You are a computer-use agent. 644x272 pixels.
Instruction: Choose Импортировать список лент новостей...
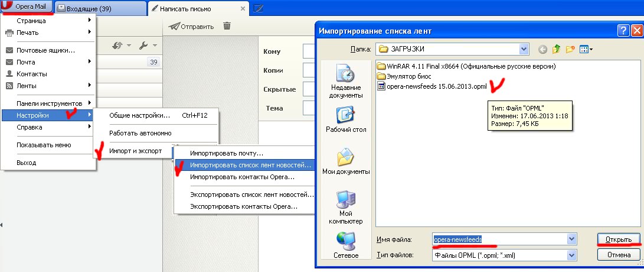pos(245,165)
